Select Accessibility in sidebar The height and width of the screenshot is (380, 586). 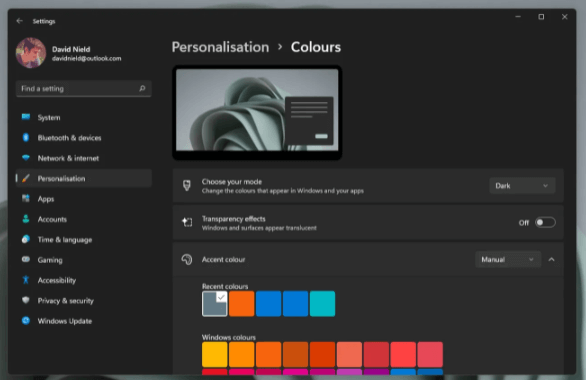(84, 280)
